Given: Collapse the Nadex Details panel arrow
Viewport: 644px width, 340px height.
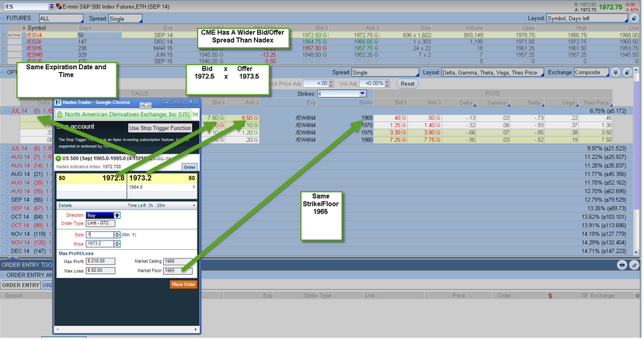Looking at the screenshot, I should (194, 206).
